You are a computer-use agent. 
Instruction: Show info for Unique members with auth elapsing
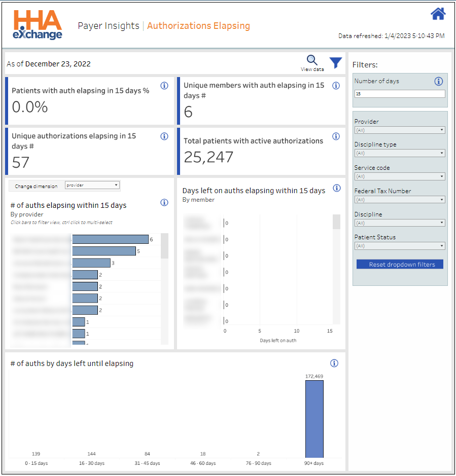click(336, 86)
